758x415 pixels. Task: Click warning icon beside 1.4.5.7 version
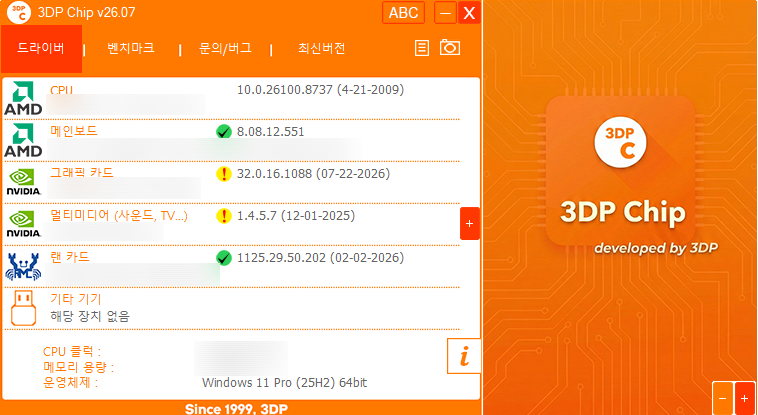[223, 216]
